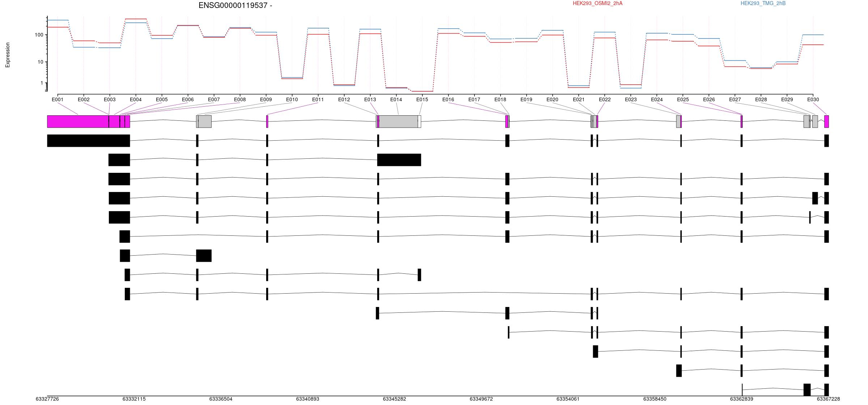Screen dimensions: 868x405
Task: Click genomic coordinate 63336504
Action: tap(221, 399)
